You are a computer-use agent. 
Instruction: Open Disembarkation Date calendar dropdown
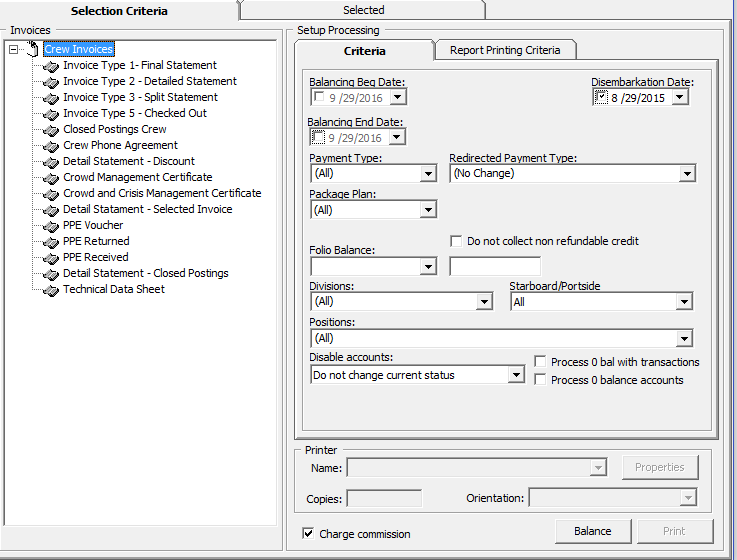pyautogui.click(x=680, y=97)
